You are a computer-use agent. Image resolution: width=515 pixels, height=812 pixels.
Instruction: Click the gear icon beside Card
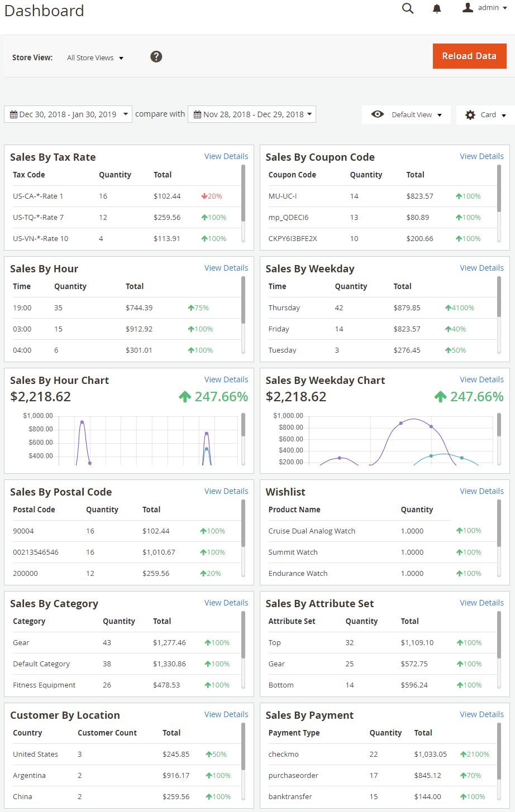click(470, 115)
